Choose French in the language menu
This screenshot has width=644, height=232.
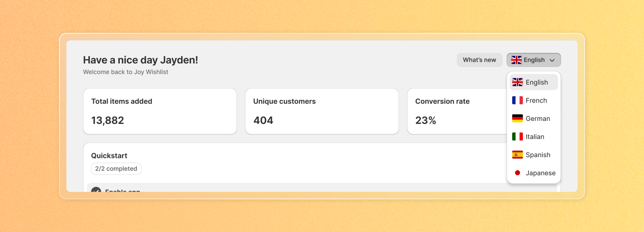point(536,101)
